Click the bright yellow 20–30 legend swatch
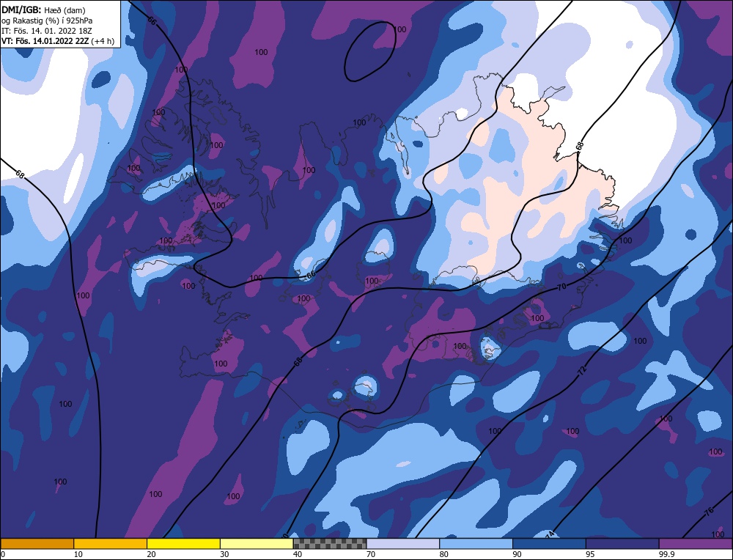The width and height of the screenshot is (733, 560). [x=183, y=543]
